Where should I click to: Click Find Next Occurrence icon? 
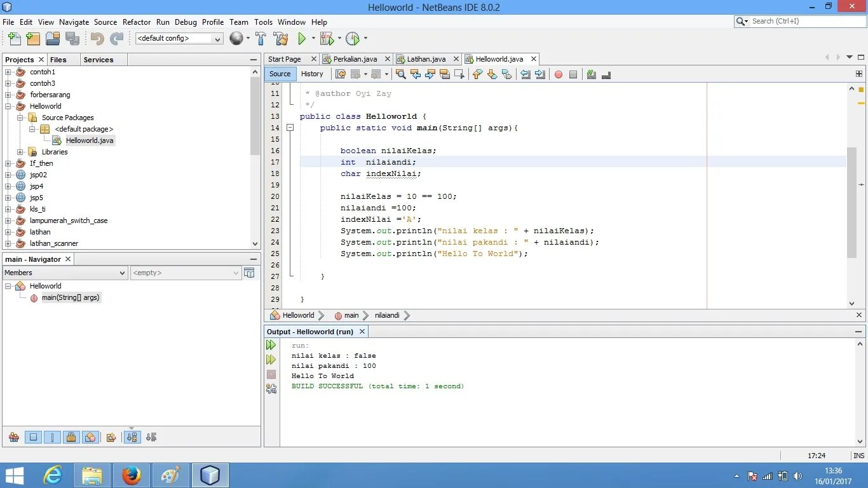point(430,74)
